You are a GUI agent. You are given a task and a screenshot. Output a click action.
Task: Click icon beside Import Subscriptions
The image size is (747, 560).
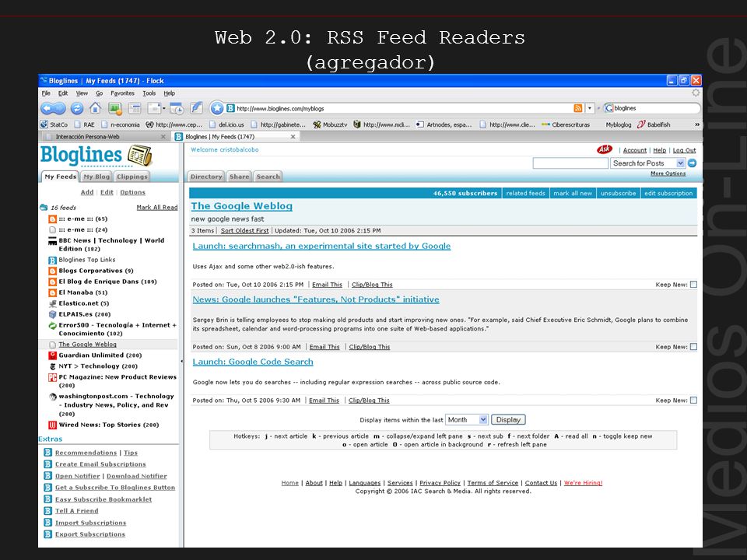47,523
